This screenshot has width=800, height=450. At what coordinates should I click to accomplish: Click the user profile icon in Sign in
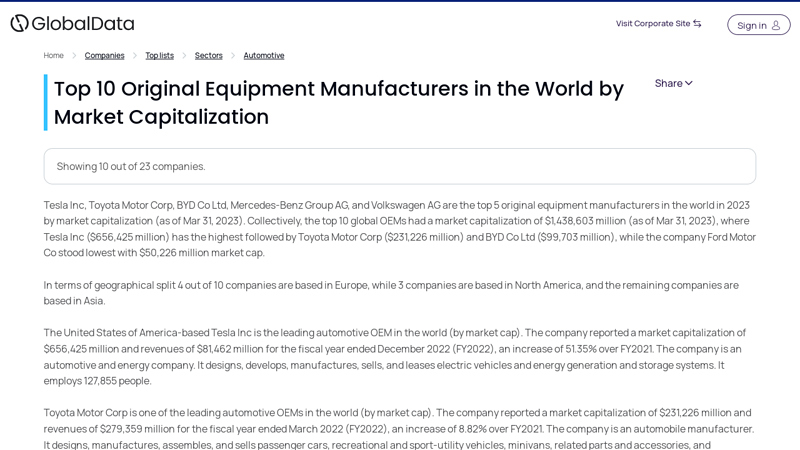[776, 25]
